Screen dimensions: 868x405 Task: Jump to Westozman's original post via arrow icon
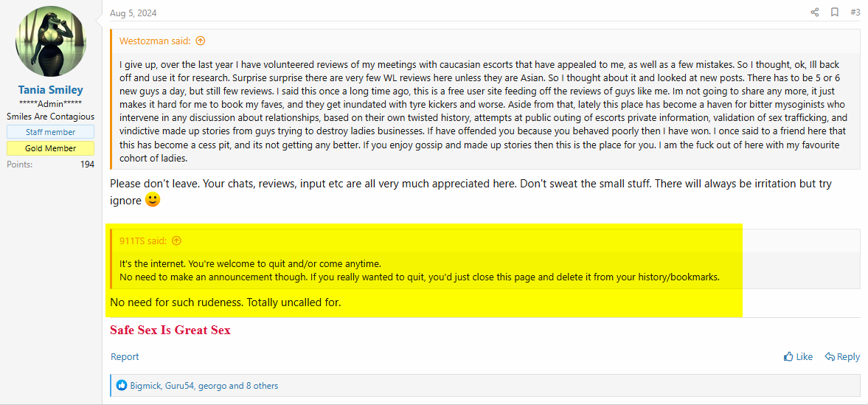(201, 41)
